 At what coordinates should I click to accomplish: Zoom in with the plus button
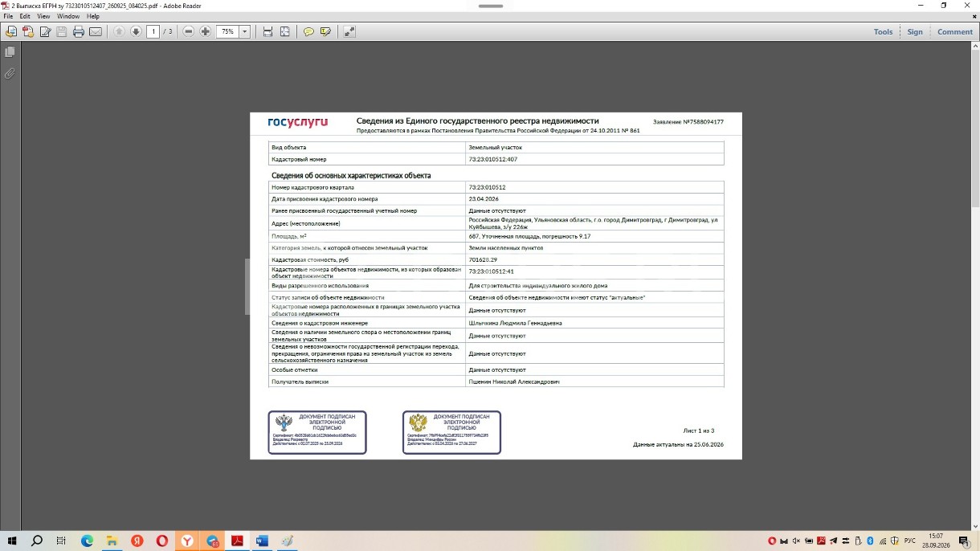[x=206, y=31]
